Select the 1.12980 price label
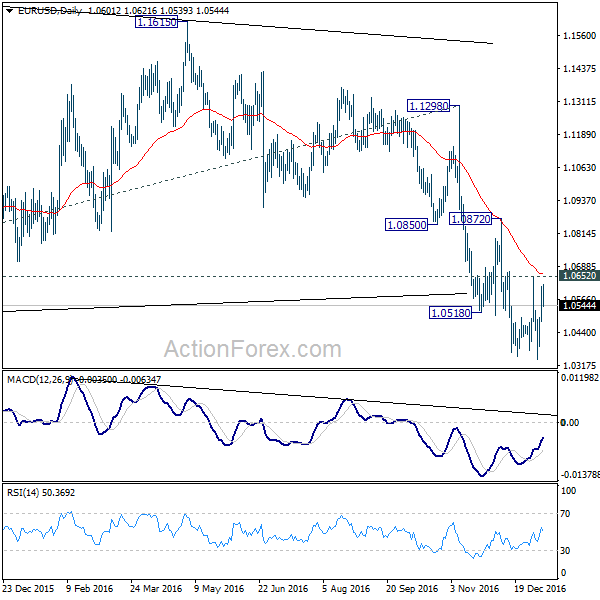Image resolution: width=600 pixels, height=600 pixels. tap(429, 106)
